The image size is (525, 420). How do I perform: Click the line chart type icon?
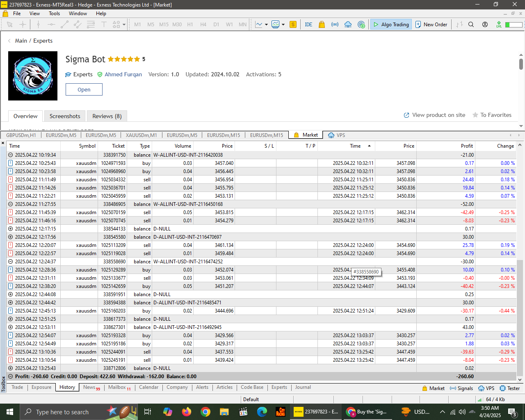259,25
